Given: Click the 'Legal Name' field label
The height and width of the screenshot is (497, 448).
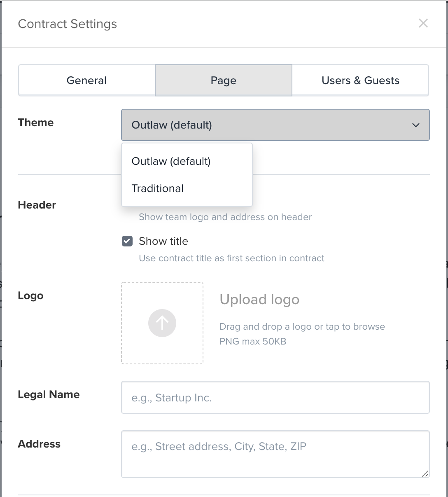Looking at the screenshot, I should pos(49,395).
